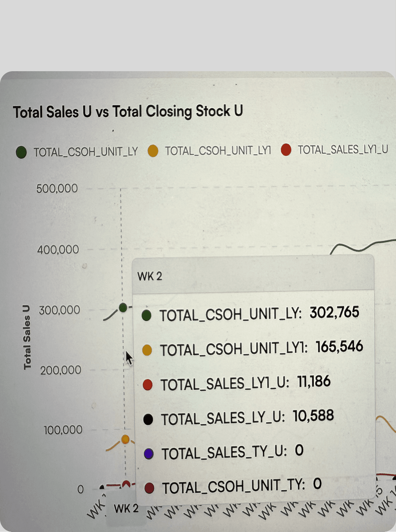Select the highlighted WK 2 axis label
Image resolution: width=396 pixels, height=532 pixels.
click(126, 509)
